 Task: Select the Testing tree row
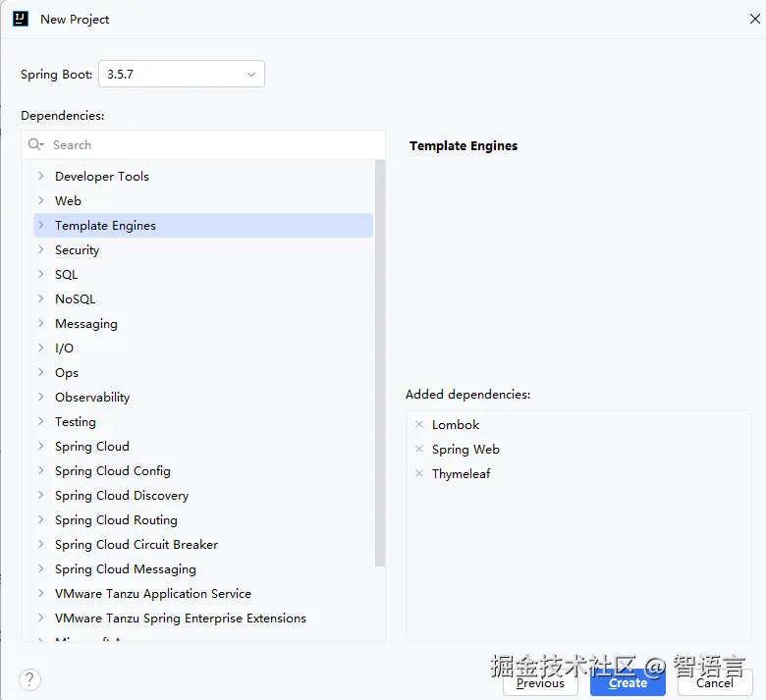coord(203,421)
